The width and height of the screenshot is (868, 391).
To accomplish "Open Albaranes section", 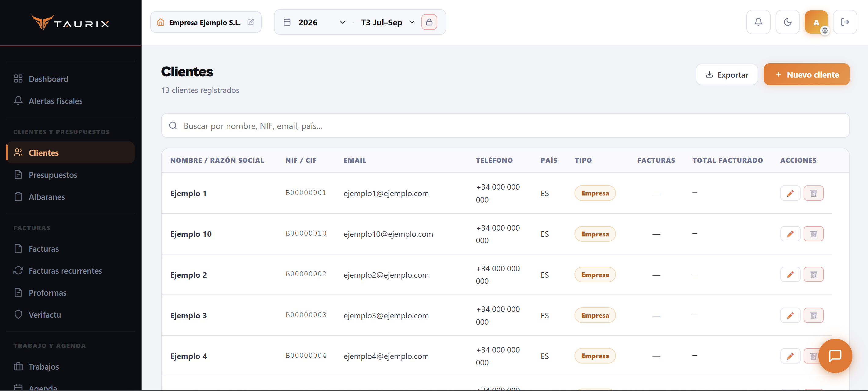I will [70, 197].
